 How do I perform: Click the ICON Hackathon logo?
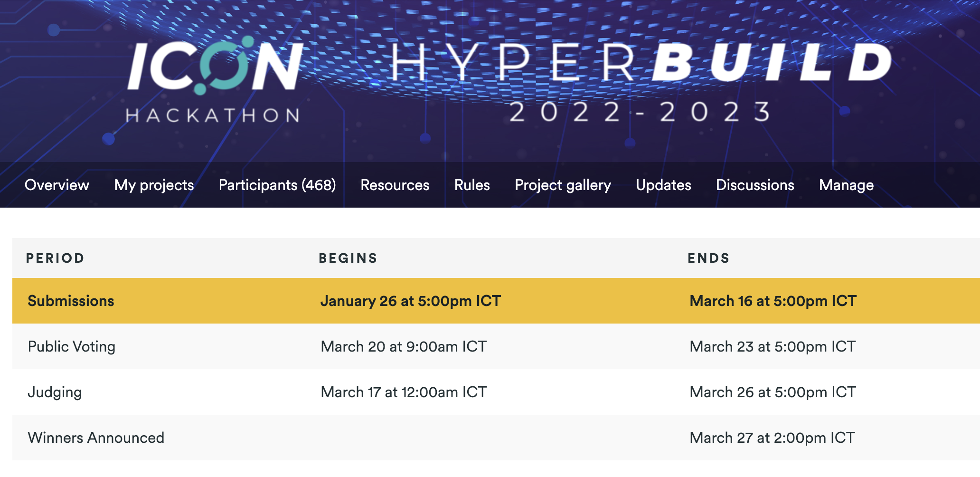(214, 81)
